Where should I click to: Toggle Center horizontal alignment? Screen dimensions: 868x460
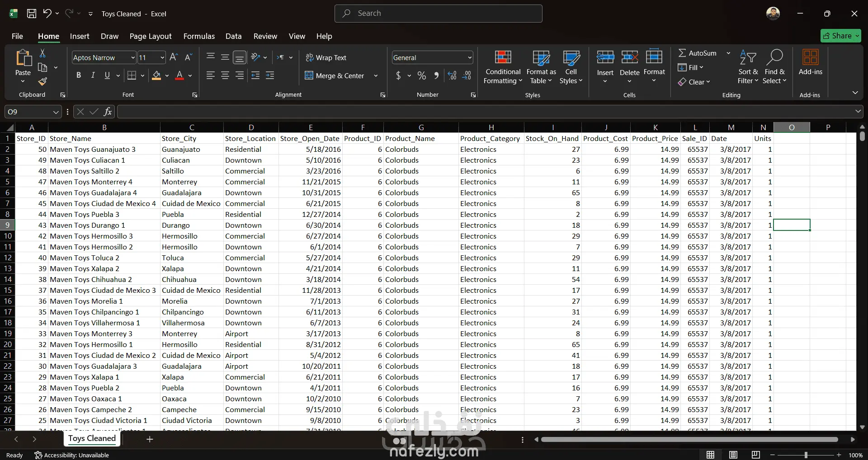point(225,75)
